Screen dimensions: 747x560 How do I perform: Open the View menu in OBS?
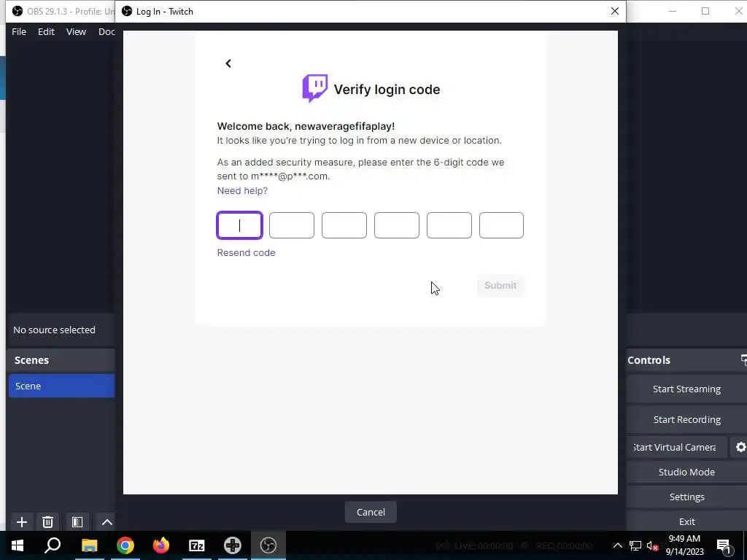pos(76,31)
